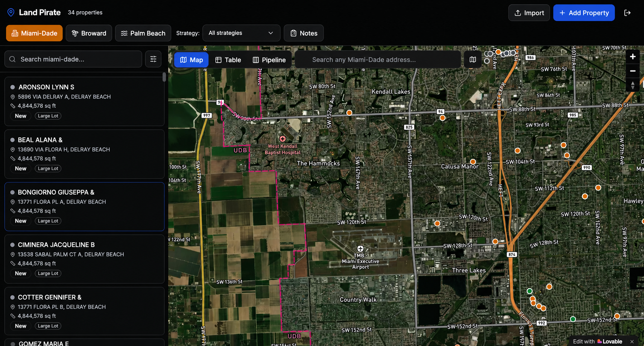Screen dimensions: 644x346
Task: Click Large Lot tag on BEAL ALANA card
Action: [48, 169]
